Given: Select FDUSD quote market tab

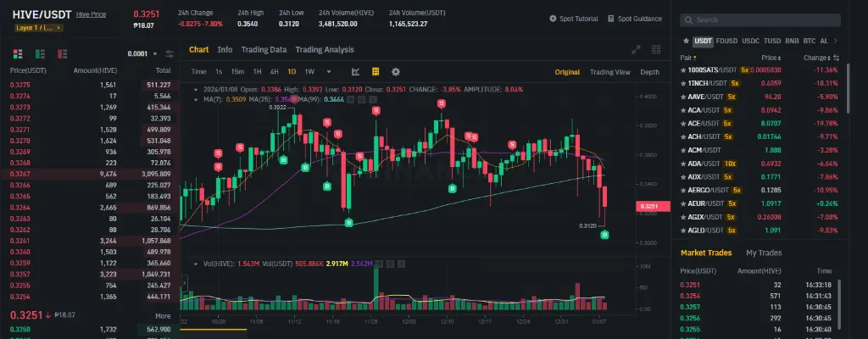Looking at the screenshot, I should click(726, 41).
